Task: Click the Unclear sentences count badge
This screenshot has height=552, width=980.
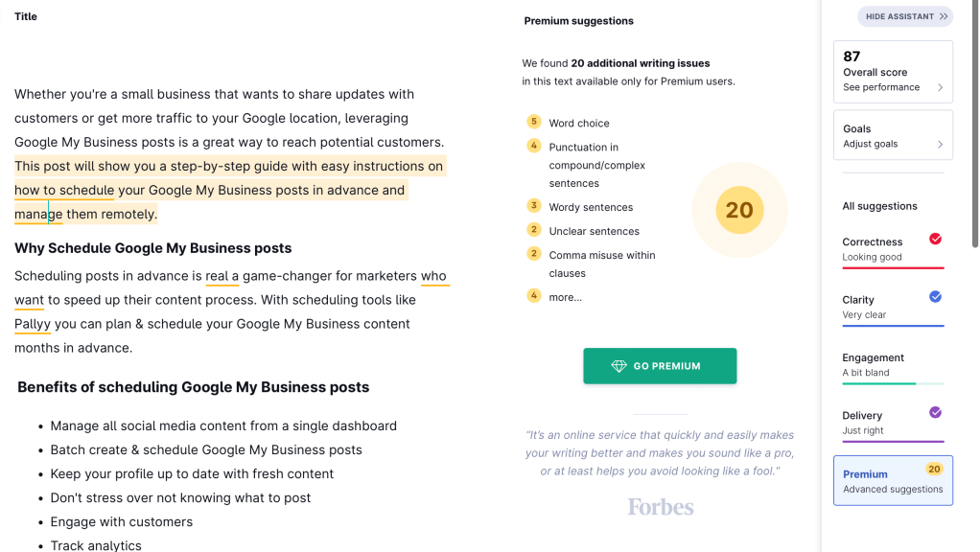Action: 533,229
